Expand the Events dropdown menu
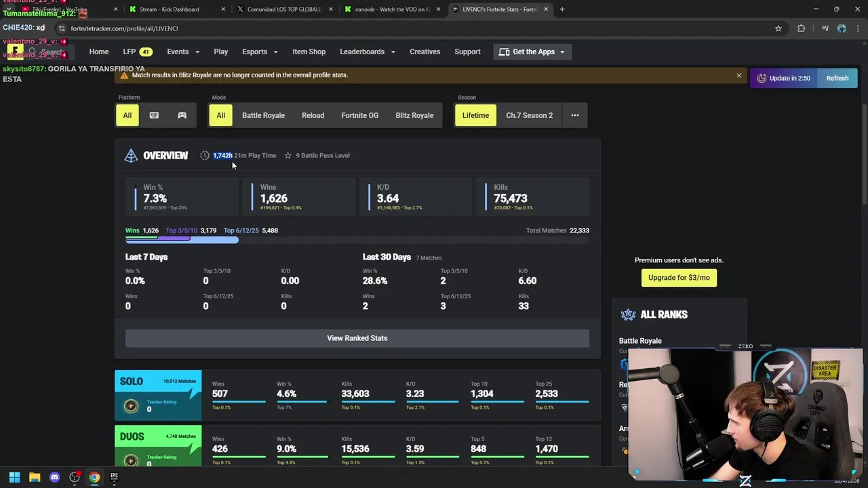868x488 pixels. coord(182,52)
